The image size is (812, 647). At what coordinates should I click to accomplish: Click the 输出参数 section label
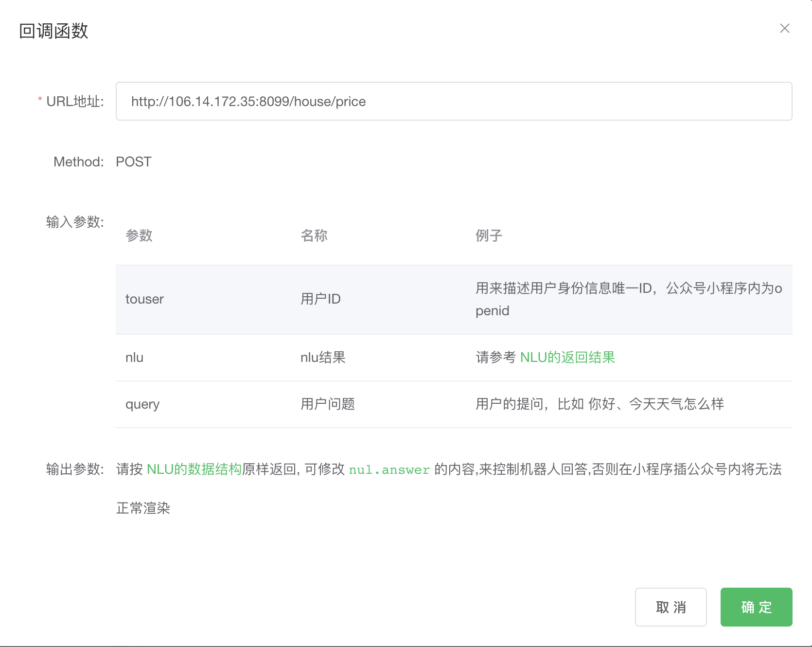tap(74, 469)
